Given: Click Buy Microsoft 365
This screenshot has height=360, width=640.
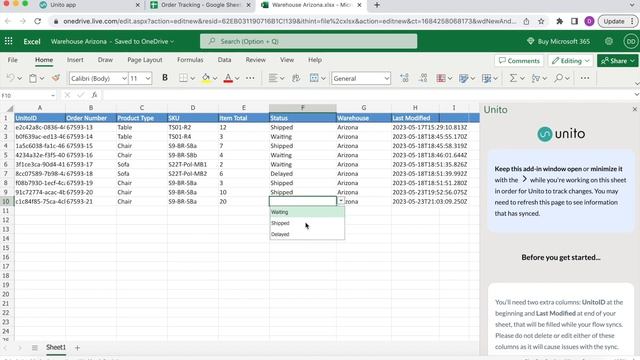Looking at the screenshot, I should click(x=558, y=41).
